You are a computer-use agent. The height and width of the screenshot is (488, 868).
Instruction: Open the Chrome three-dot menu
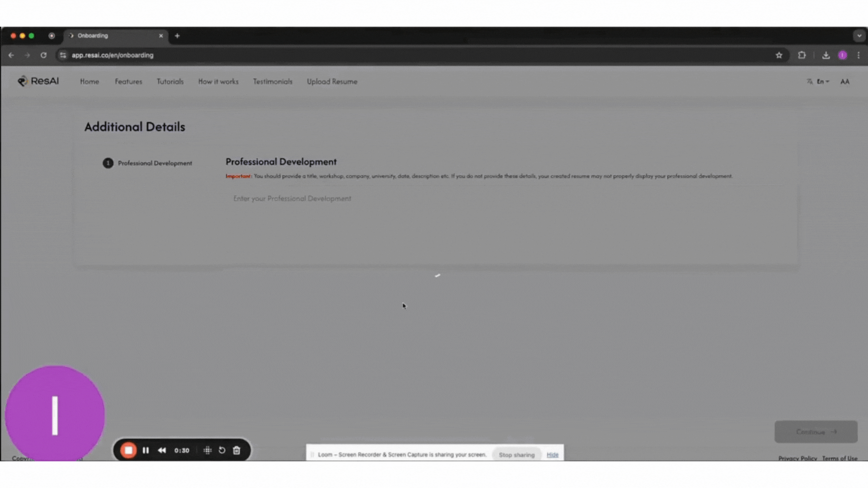859,55
